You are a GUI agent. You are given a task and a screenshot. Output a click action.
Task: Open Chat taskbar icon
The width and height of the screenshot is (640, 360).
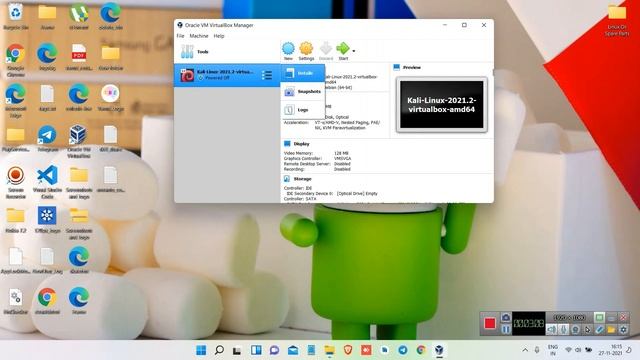tap(274, 350)
